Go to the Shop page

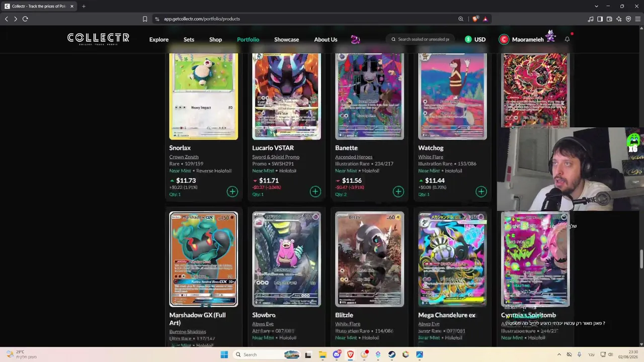coord(215,39)
